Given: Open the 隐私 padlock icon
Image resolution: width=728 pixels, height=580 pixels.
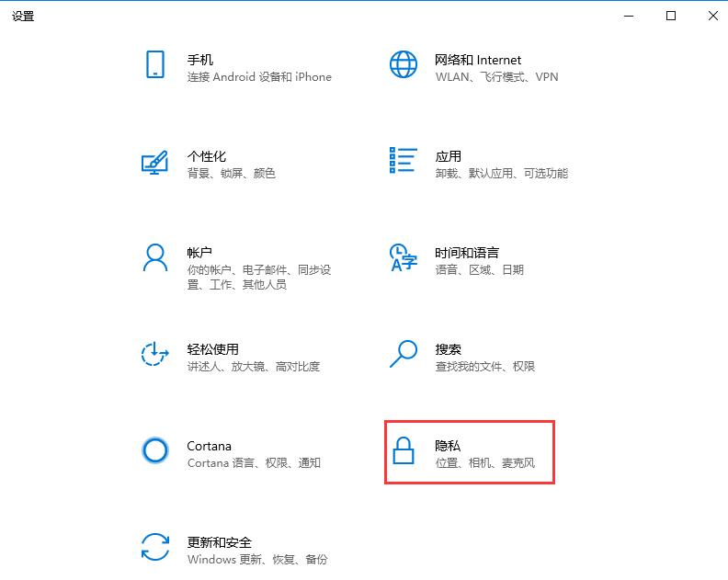Looking at the screenshot, I should (x=403, y=450).
